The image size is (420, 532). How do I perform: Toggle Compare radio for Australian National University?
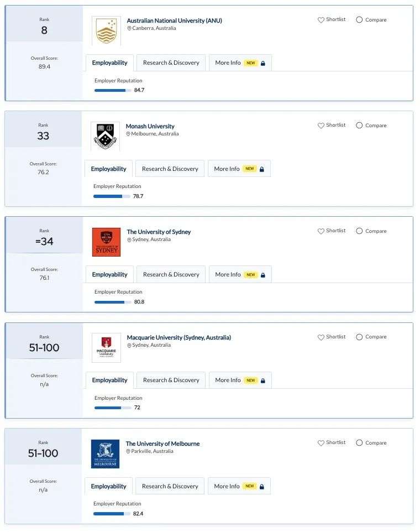click(x=359, y=20)
